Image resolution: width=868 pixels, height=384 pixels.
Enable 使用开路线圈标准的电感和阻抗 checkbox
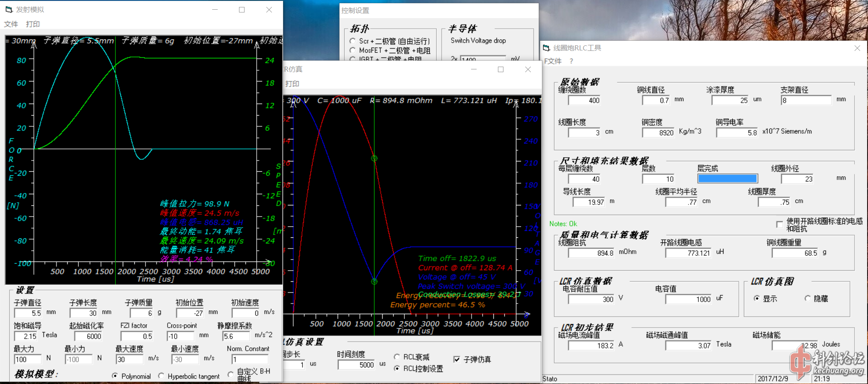click(780, 224)
